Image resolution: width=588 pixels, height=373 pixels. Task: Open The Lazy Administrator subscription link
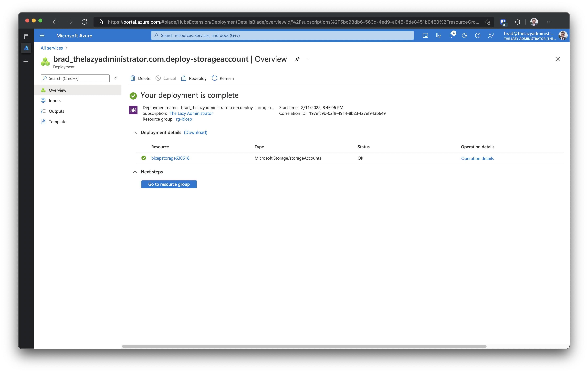pos(191,113)
